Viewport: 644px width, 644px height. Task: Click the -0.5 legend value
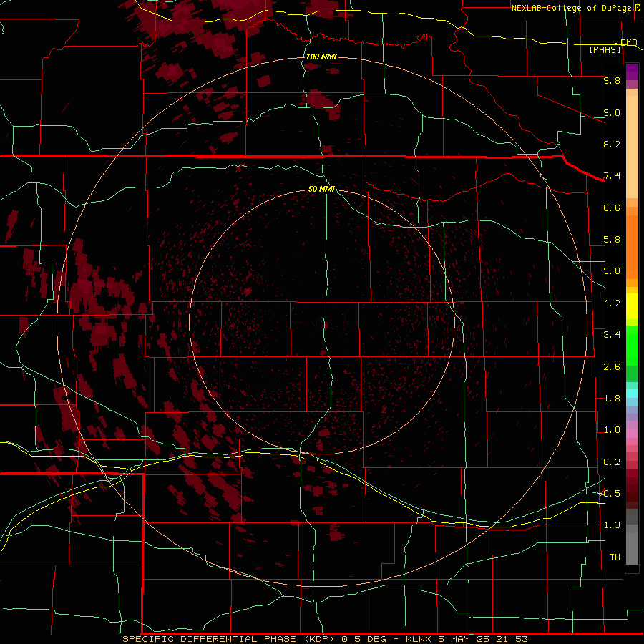point(610,494)
